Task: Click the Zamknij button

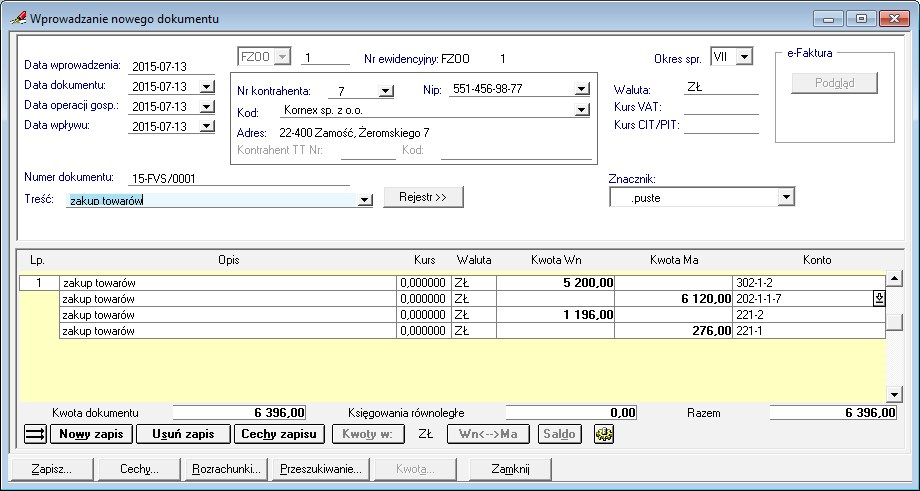Action: 511,468
